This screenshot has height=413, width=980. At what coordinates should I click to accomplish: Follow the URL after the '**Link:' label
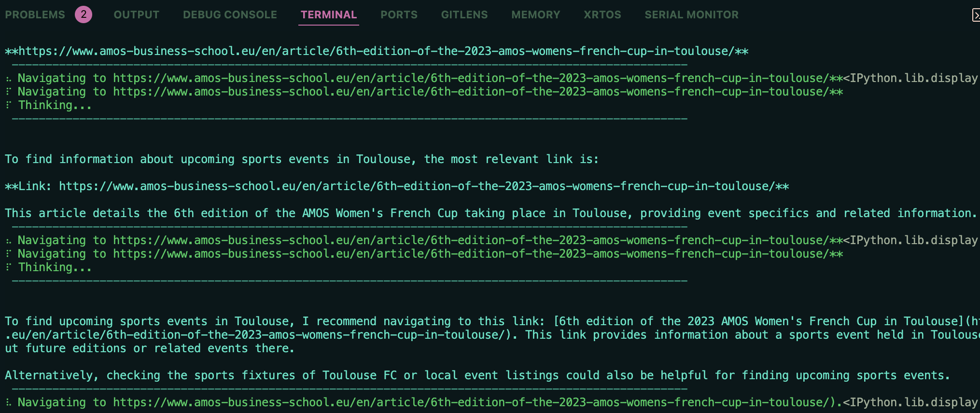click(417, 186)
